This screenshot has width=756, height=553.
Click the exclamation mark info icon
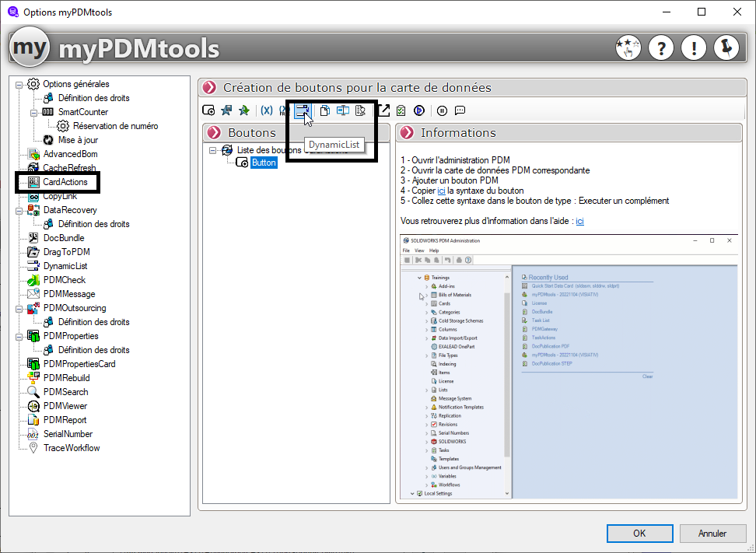coord(693,48)
